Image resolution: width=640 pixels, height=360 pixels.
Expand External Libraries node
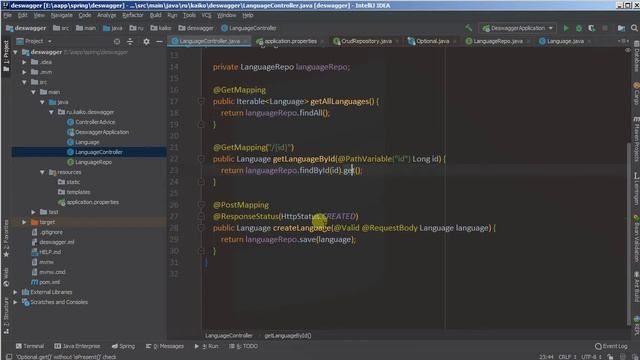click(x=16, y=292)
